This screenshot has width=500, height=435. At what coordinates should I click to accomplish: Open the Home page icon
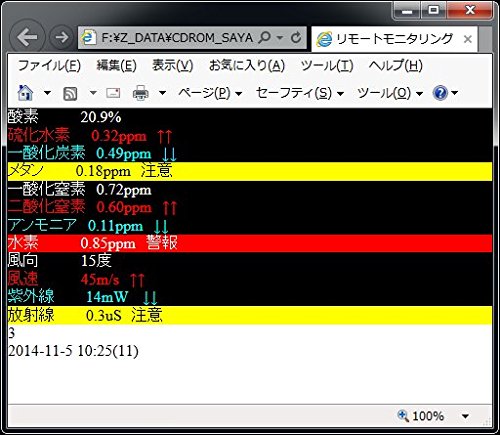[x=25, y=93]
